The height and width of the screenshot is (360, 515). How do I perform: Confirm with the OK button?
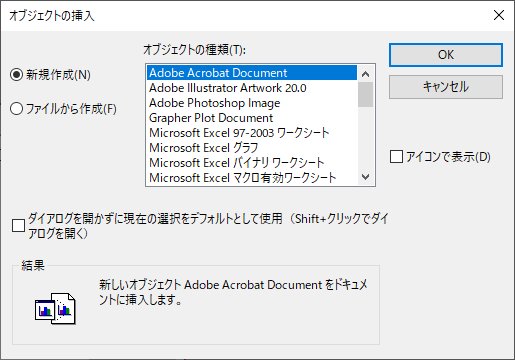[446, 55]
